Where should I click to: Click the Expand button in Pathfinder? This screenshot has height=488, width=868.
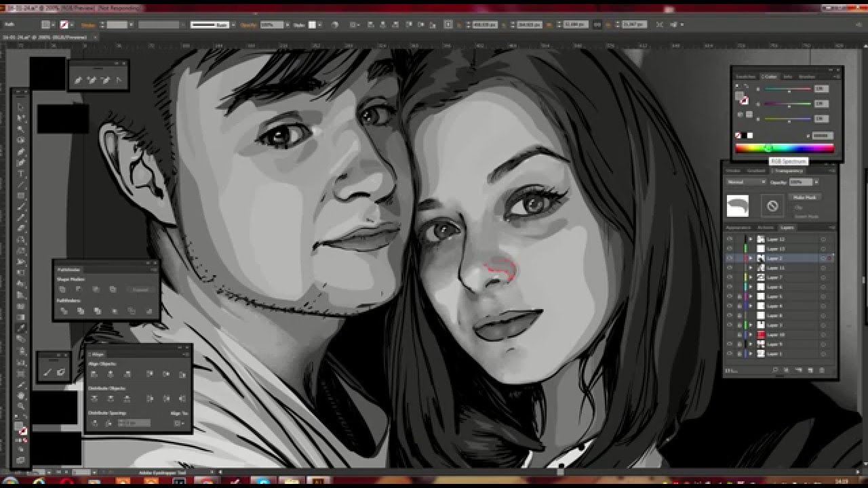pyautogui.click(x=140, y=289)
